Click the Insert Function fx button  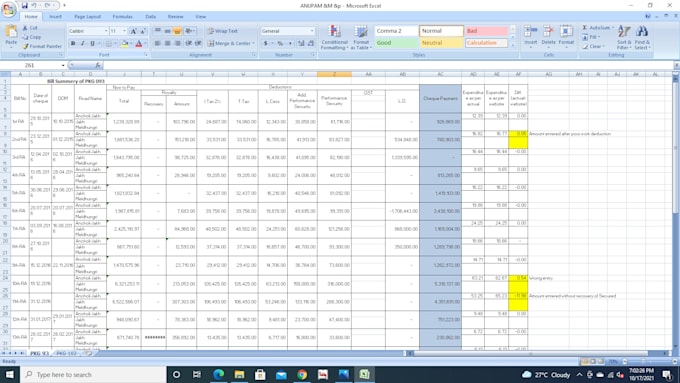click(98, 65)
